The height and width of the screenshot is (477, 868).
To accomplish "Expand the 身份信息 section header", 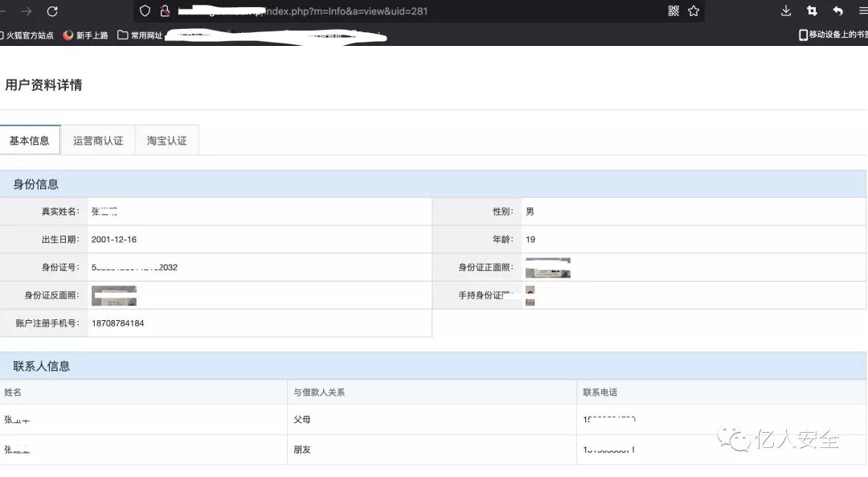I will coord(34,183).
